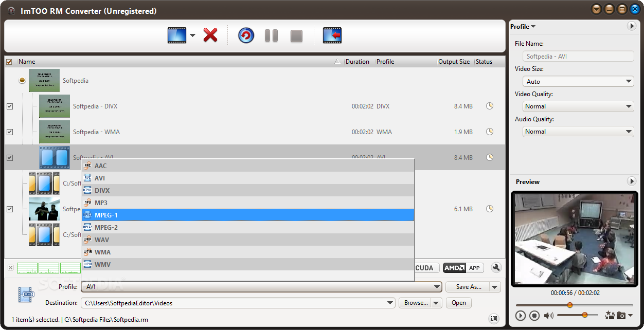Click status clock icon of Softpedia - DIVX
This screenshot has width=644, height=330.
[x=490, y=106]
